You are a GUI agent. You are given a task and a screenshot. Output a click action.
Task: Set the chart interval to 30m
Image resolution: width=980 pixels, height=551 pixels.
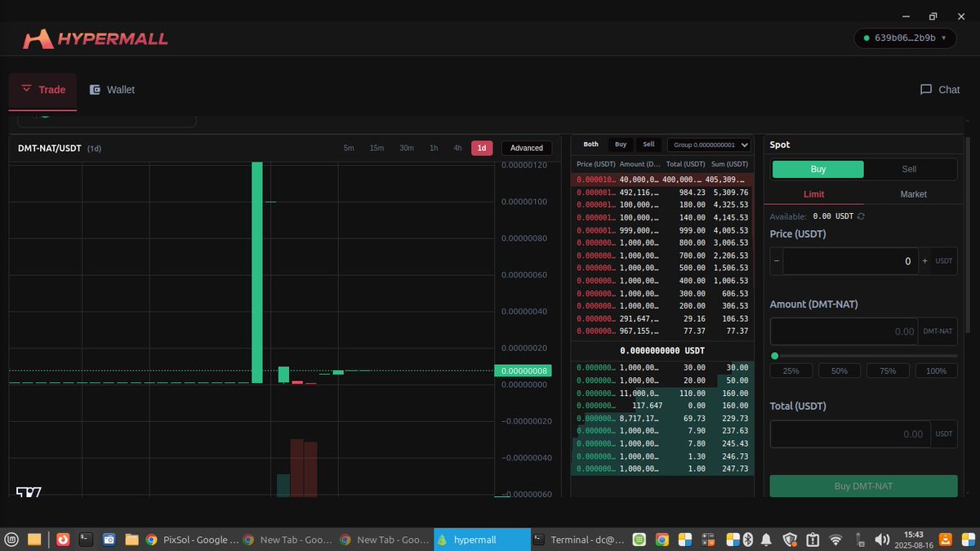[x=407, y=148]
